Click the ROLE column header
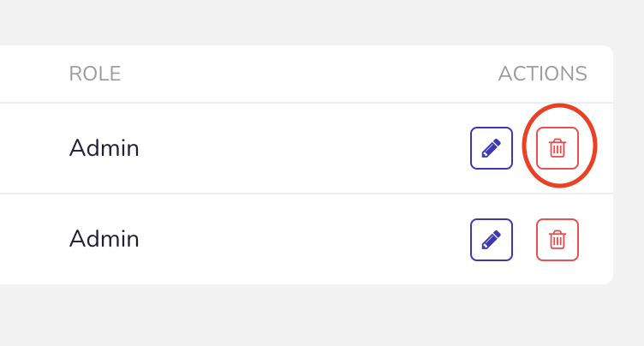Viewport: 644px width, 346px height. click(x=95, y=74)
